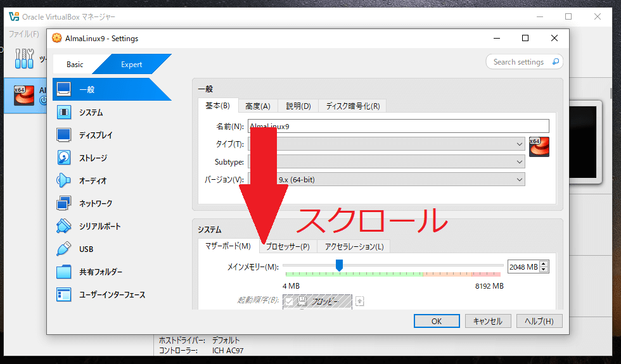Select the 基本(B) tab
The width and height of the screenshot is (621, 364).
tap(218, 106)
